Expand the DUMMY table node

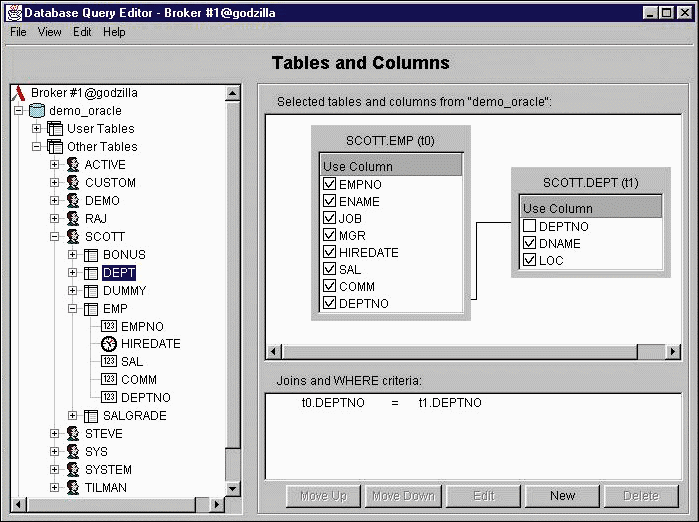point(73,291)
